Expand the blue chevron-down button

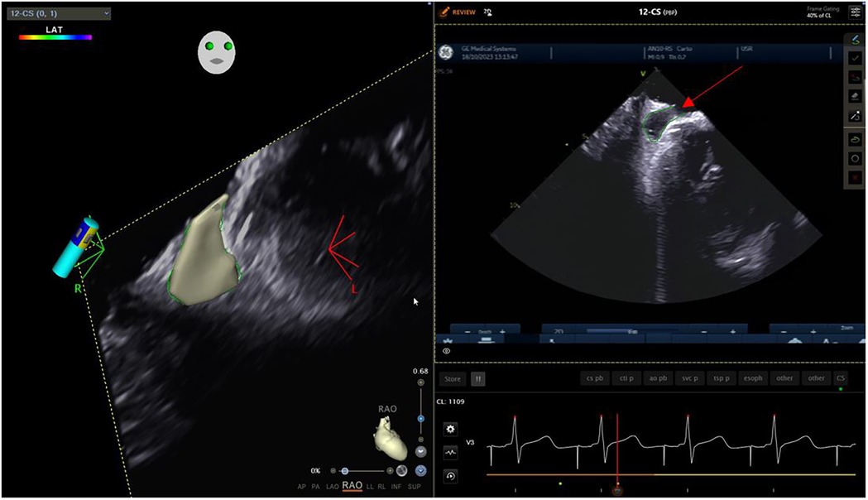click(x=420, y=471)
